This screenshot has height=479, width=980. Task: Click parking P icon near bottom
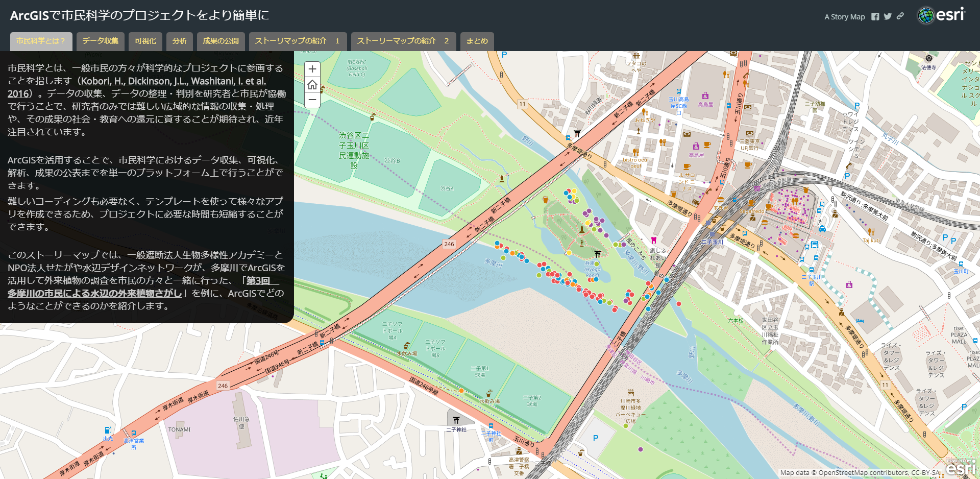click(596, 438)
